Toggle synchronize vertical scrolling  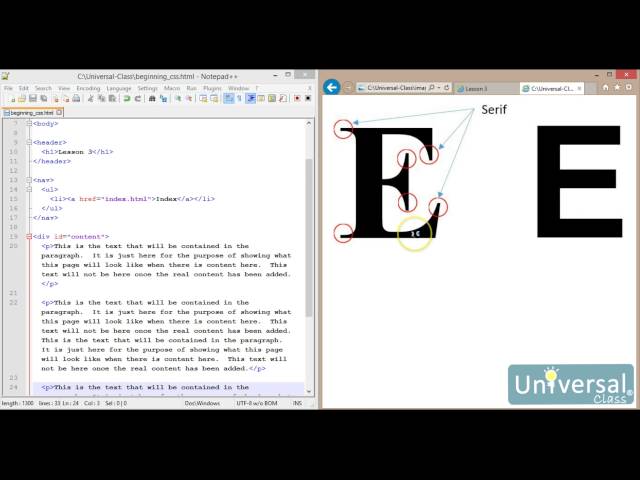click(x=203, y=98)
